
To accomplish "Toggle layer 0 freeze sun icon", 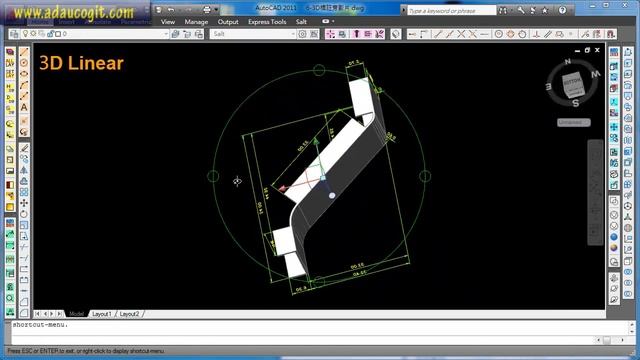I will tap(33, 34).
